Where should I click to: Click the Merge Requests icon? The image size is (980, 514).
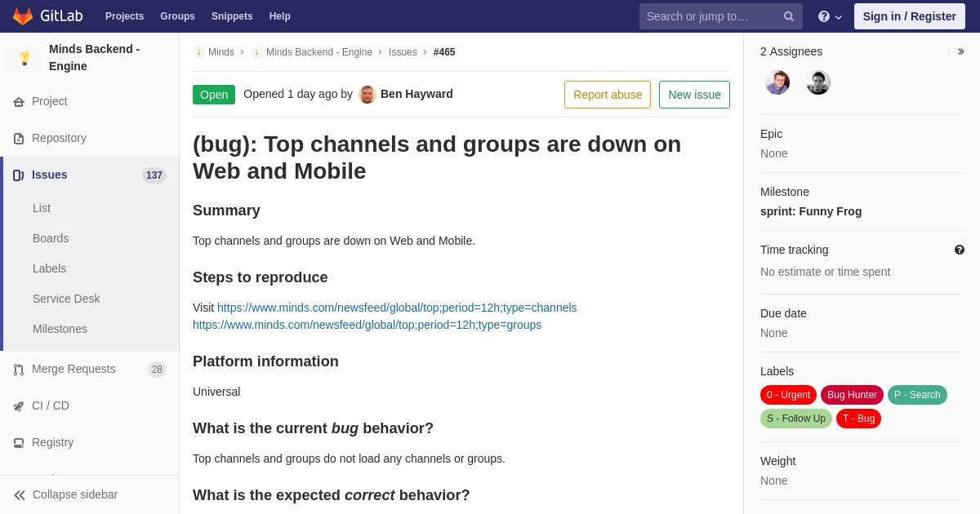[19, 370]
